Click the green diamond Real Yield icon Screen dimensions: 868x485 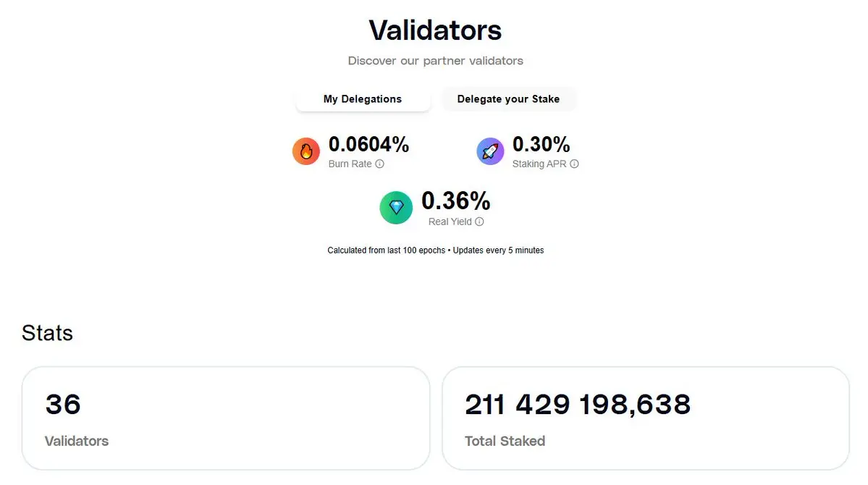click(x=396, y=208)
